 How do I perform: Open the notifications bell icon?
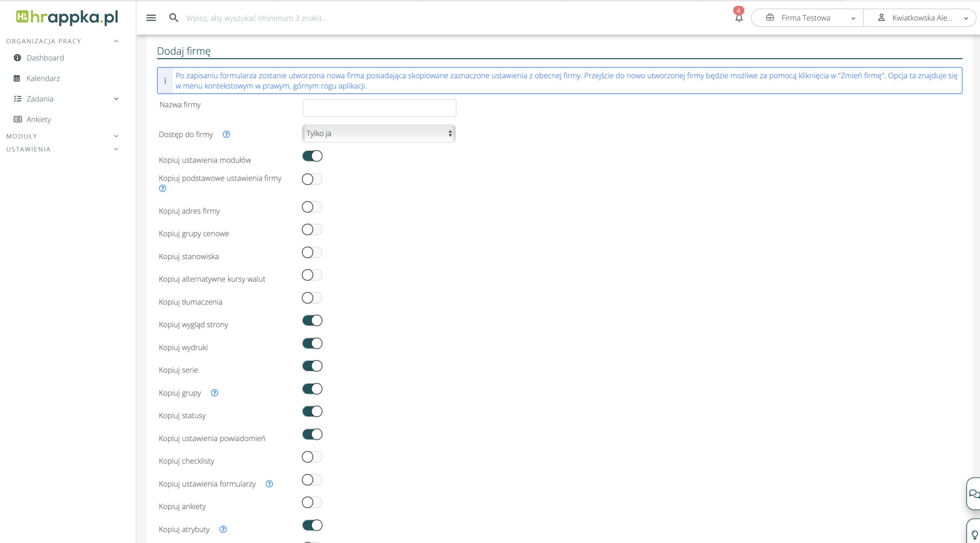(739, 18)
